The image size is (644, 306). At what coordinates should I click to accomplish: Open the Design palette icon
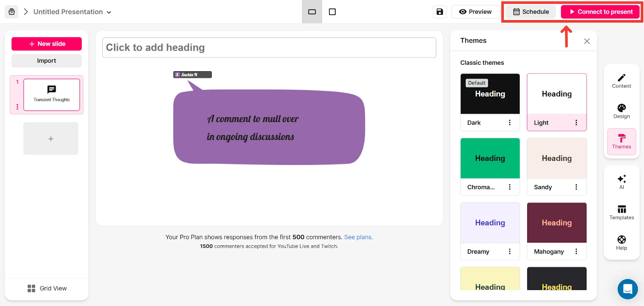point(621,111)
